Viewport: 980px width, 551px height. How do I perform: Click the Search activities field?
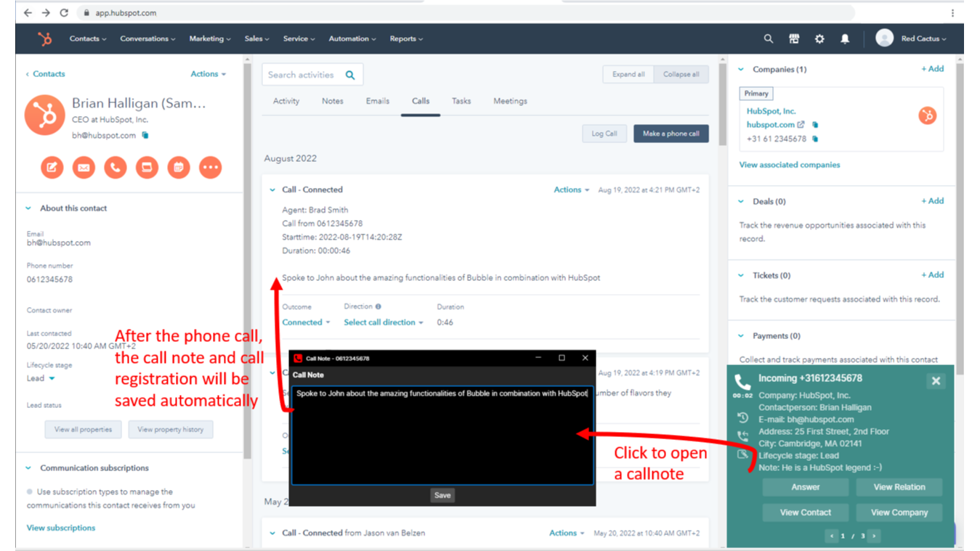click(302, 75)
